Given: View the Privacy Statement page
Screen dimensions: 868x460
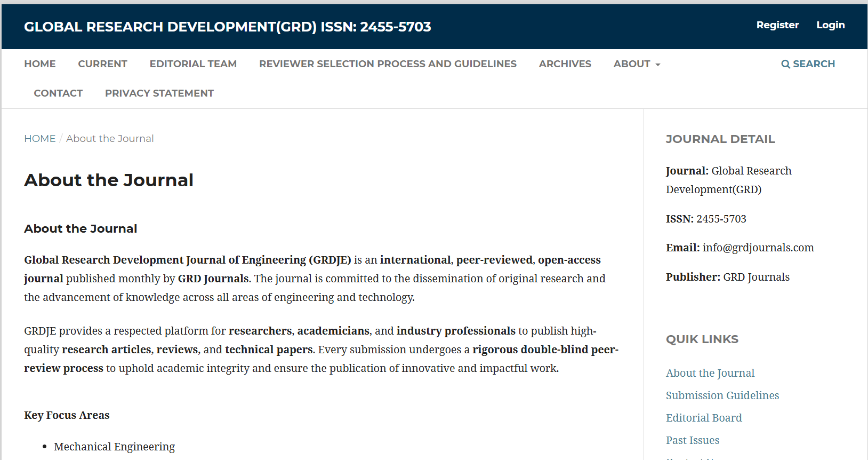Looking at the screenshot, I should pyautogui.click(x=159, y=93).
